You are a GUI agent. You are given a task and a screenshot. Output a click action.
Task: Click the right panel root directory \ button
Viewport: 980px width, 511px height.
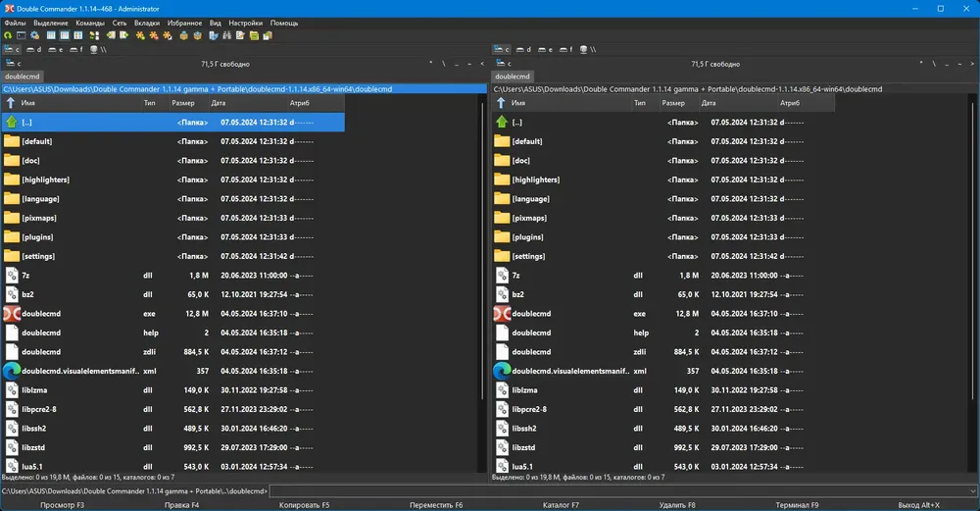(934, 63)
